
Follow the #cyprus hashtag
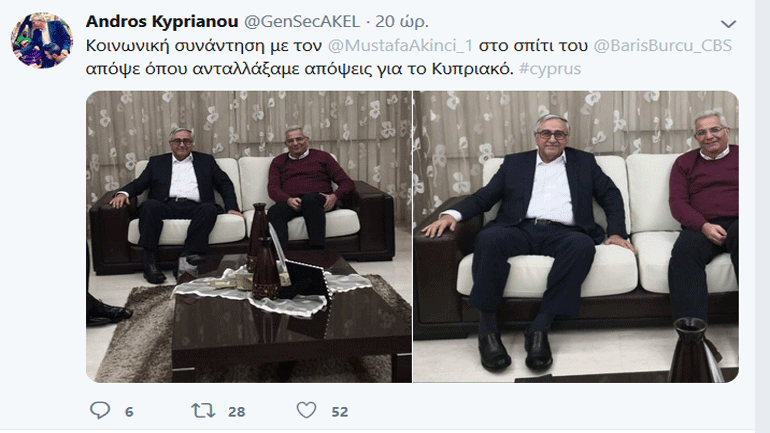[550, 69]
